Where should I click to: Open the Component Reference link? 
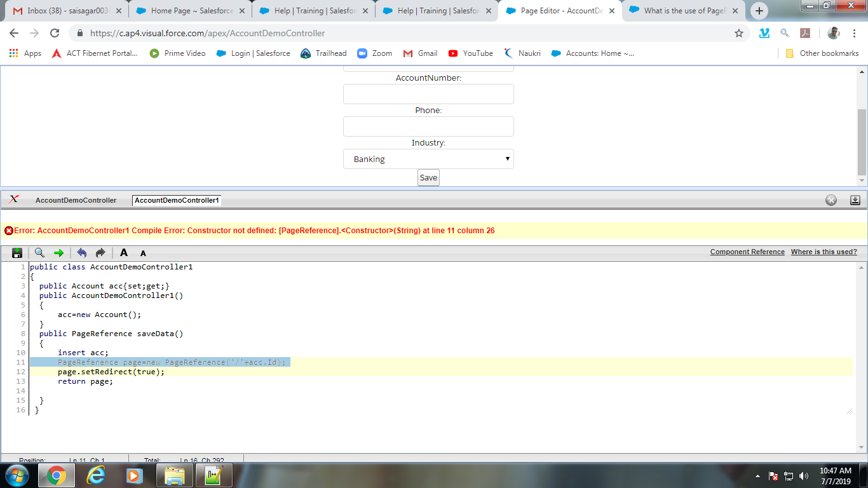pyautogui.click(x=747, y=252)
